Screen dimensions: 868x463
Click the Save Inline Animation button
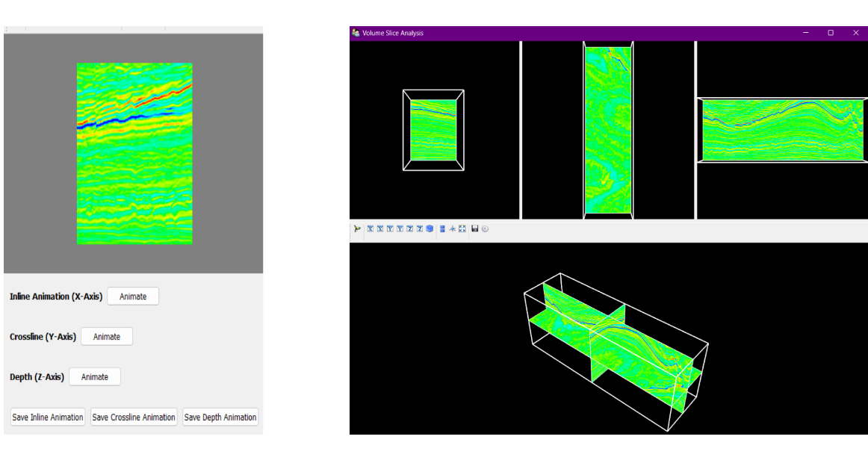[x=48, y=417]
